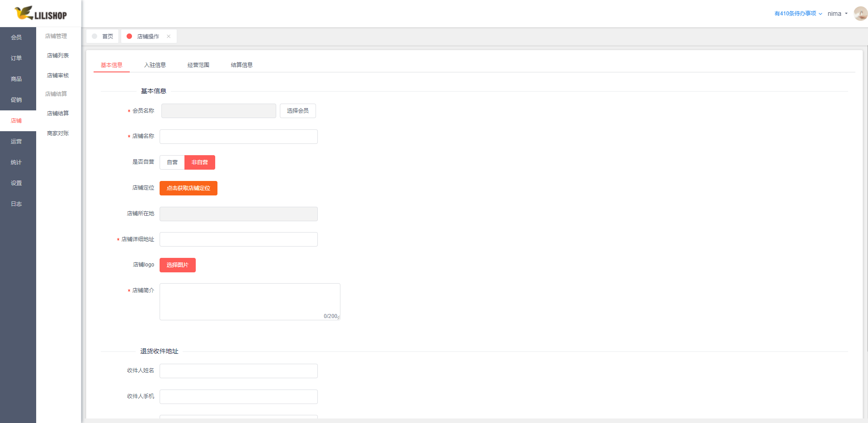Expand the 有410条待办事项 dropdown

tap(798, 14)
